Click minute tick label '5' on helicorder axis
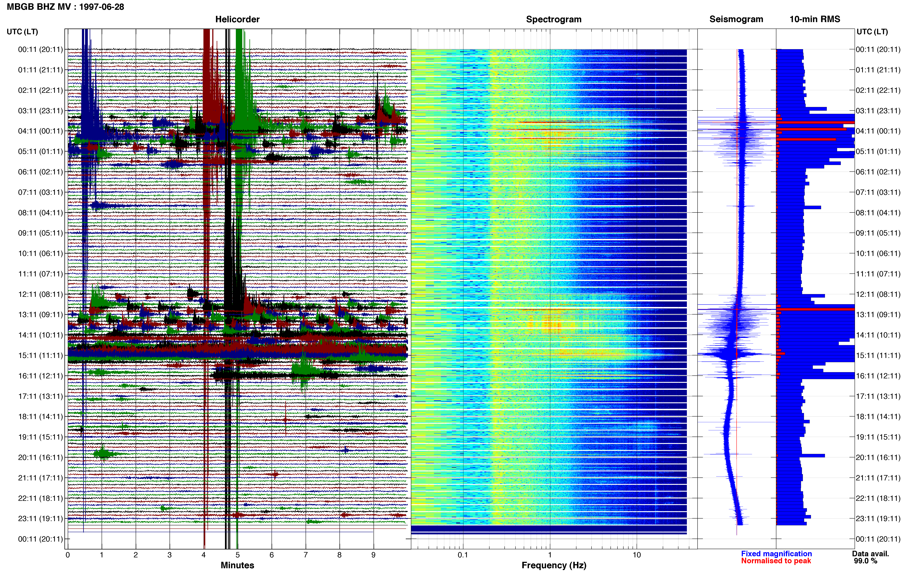Image resolution: width=924 pixels, height=578 pixels. pos(238,555)
